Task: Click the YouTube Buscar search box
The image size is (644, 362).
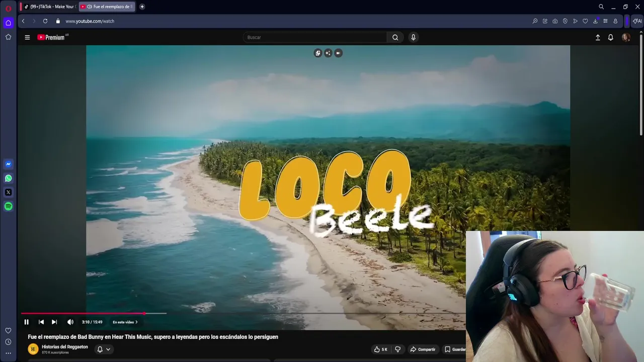Action: [x=315, y=37]
